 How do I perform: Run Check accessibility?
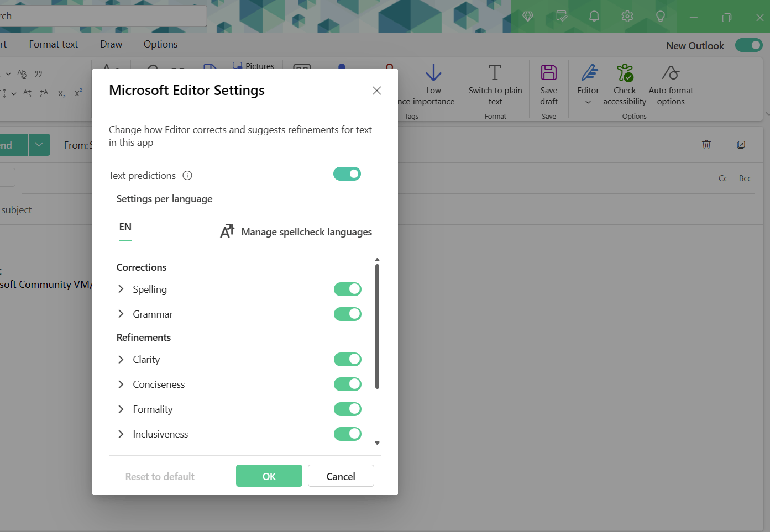[x=625, y=85]
